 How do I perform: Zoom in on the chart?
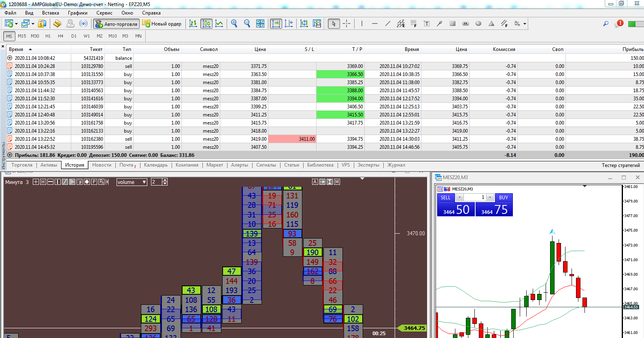click(x=234, y=24)
